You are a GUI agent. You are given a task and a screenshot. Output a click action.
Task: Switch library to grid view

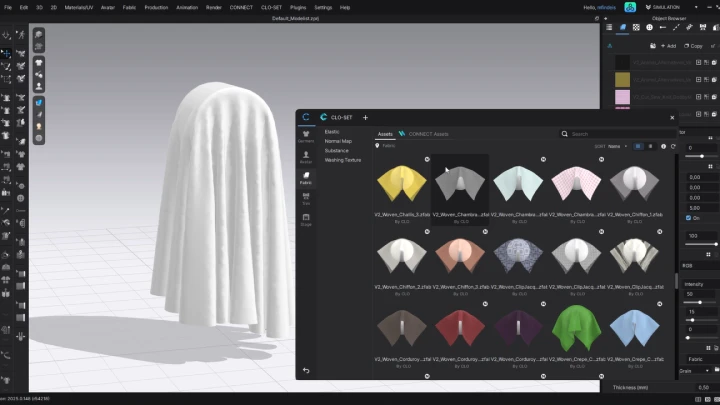click(638, 146)
